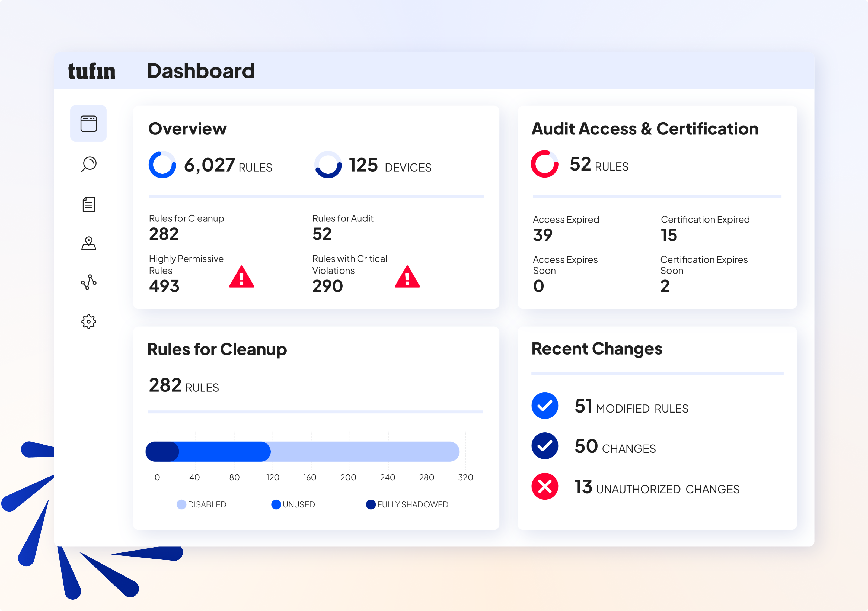Open the Rules for Cleanup count of 282

pos(164,233)
